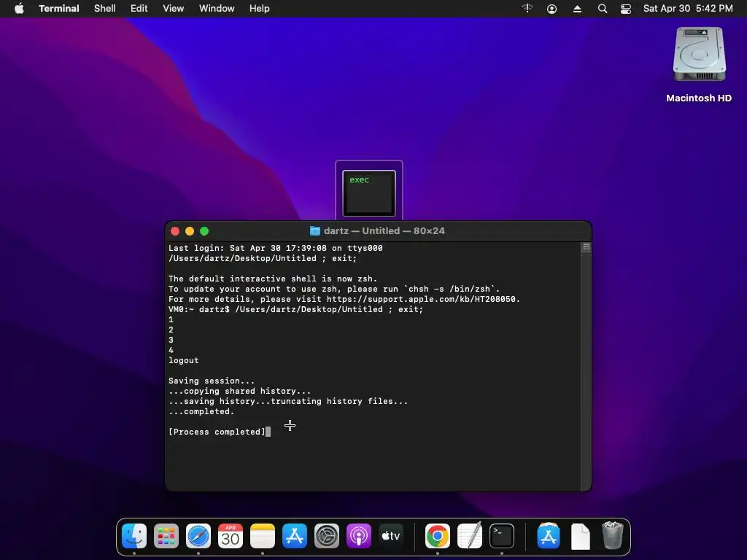Click the 'chsh -s /bin/zsh' command text
The width and height of the screenshot is (747, 560).
449,289
